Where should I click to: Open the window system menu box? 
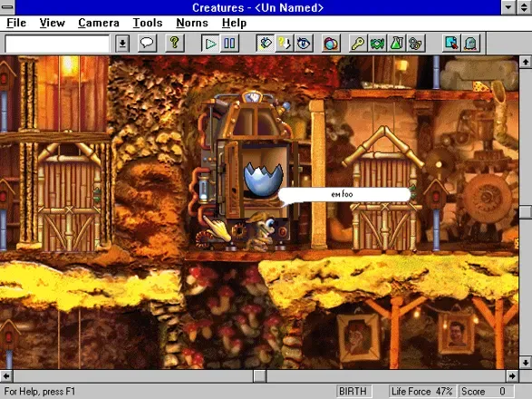[6, 7]
